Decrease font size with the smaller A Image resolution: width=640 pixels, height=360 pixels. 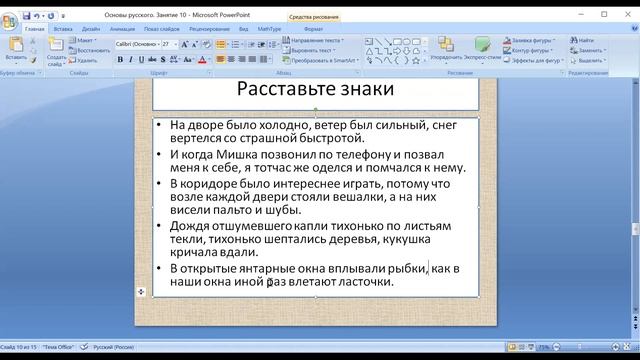click(195, 44)
